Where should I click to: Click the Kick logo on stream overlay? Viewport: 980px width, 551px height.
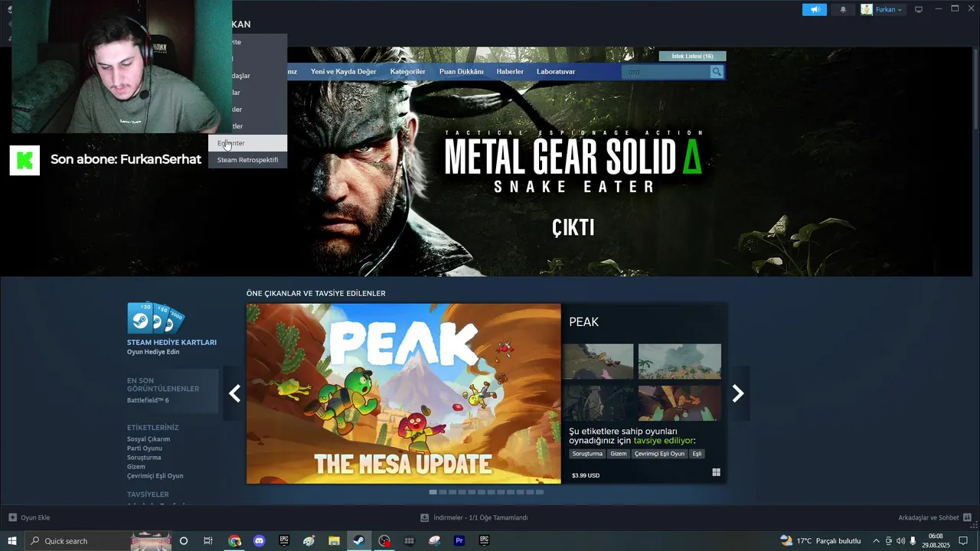pos(24,160)
